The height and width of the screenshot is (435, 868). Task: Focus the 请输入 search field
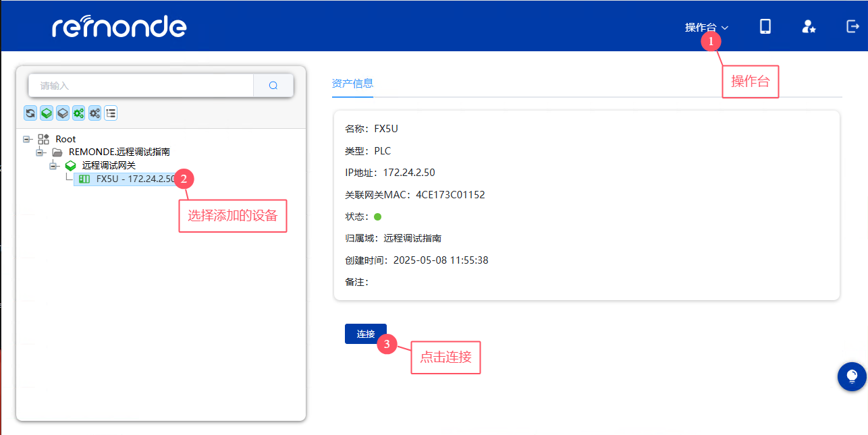pyautogui.click(x=141, y=86)
